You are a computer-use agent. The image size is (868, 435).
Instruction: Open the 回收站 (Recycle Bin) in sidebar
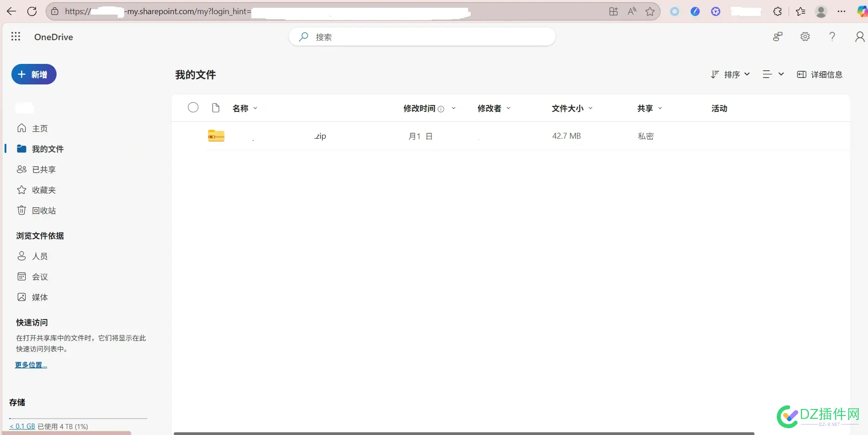click(44, 210)
